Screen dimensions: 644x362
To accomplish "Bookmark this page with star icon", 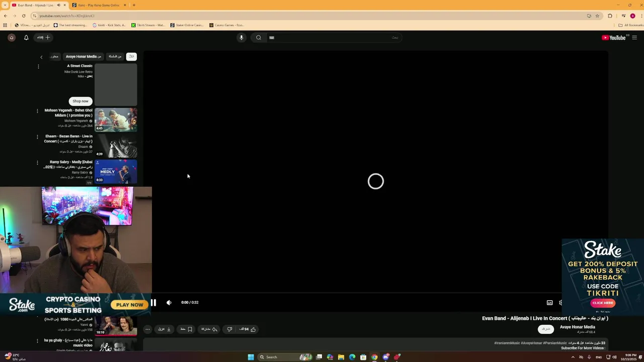I will (x=597, y=16).
